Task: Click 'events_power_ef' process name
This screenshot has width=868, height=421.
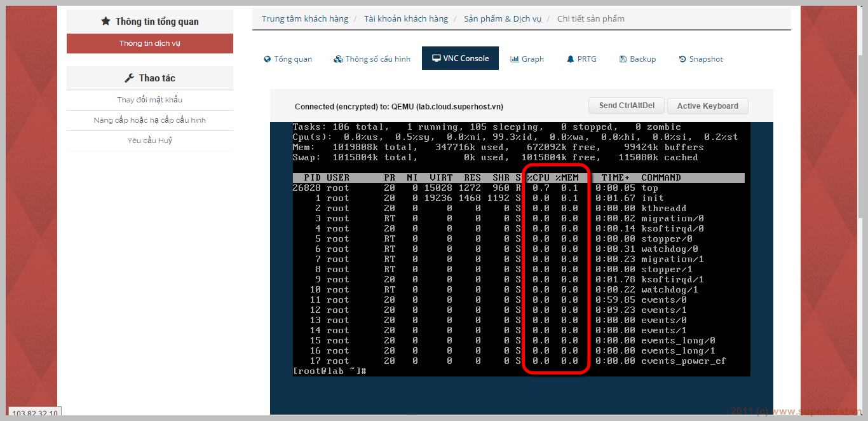Action: tap(683, 361)
